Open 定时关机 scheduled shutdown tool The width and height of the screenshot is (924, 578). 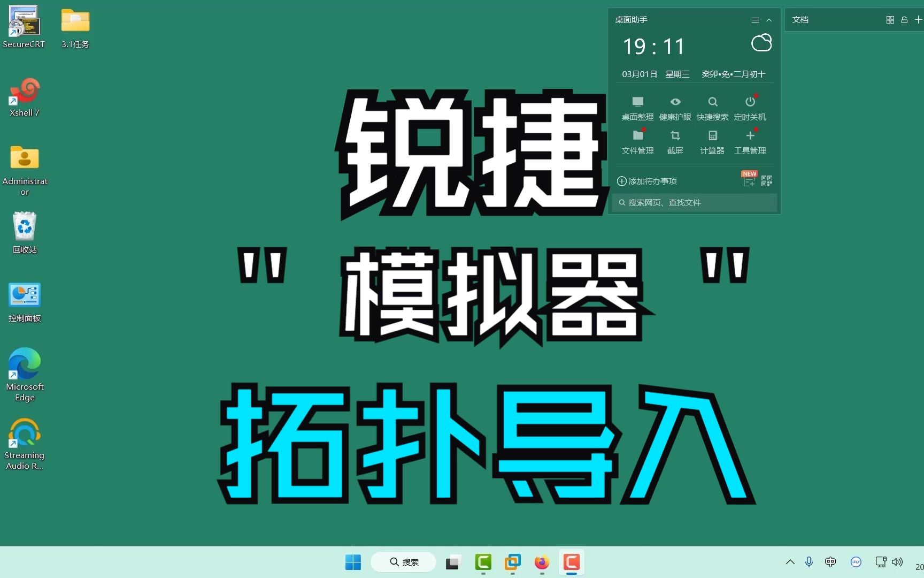pos(750,109)
